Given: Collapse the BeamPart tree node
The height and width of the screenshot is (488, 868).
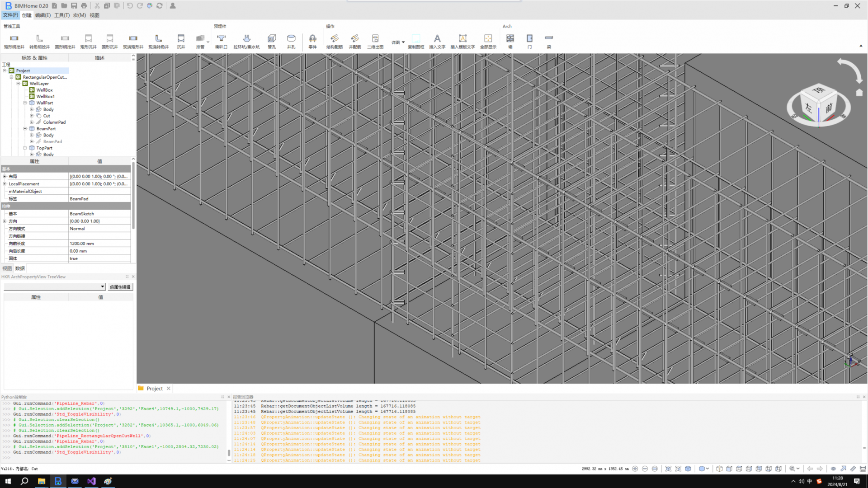Looking at the screenshot, I should (x=25, y=129).
